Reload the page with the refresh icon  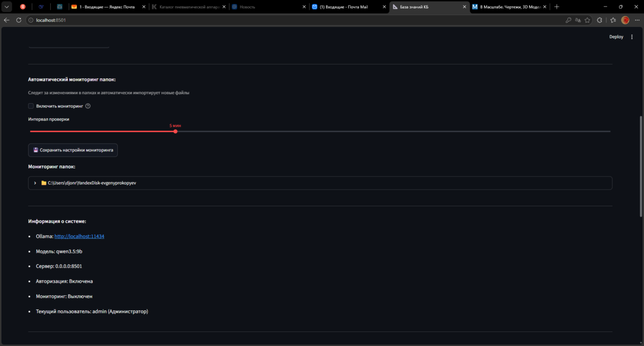(x=19, y=20)
